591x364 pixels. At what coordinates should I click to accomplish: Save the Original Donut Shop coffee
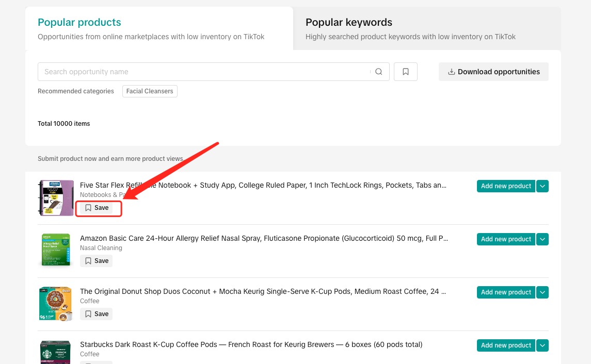[97, 314]
